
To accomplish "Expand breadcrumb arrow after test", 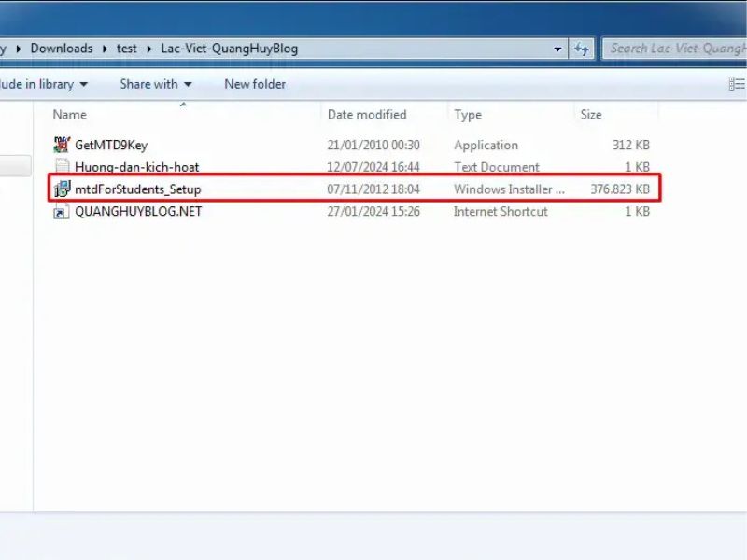I will pyautogui.click(x=149, y=49).
